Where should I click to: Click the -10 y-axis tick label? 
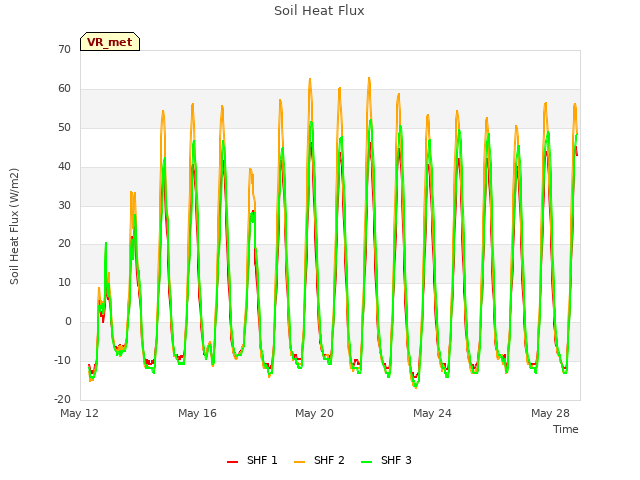[62, 360]
